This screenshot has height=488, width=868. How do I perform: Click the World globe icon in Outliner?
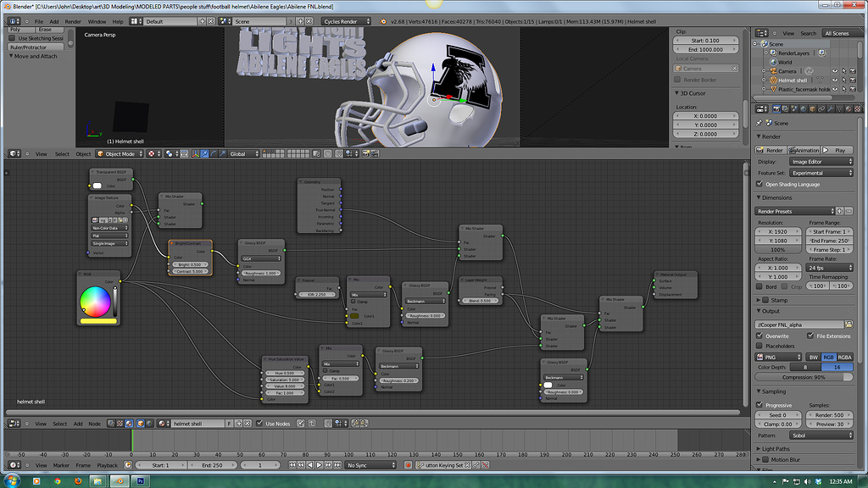(x=773, y=62)
